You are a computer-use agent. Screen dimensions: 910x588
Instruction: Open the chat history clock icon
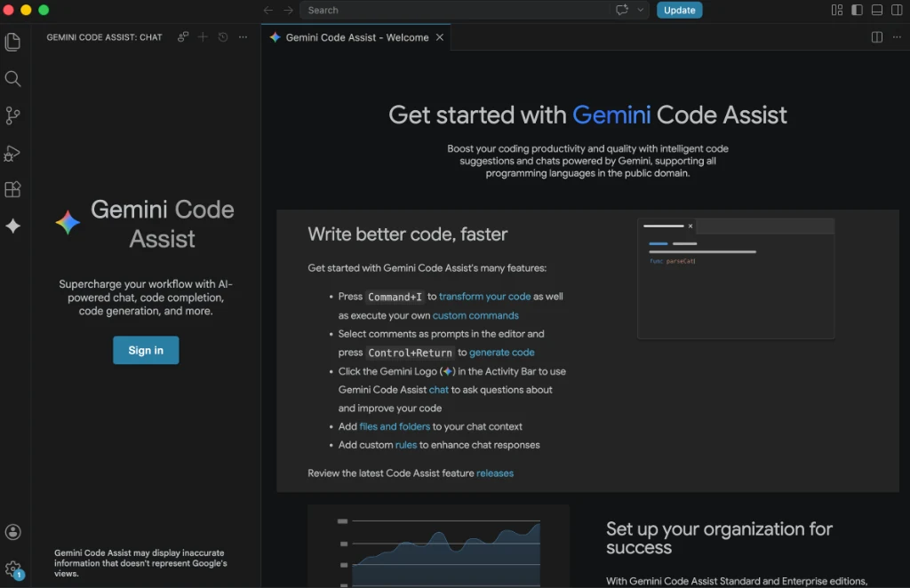pyautogui.click(x=223, y=37)
